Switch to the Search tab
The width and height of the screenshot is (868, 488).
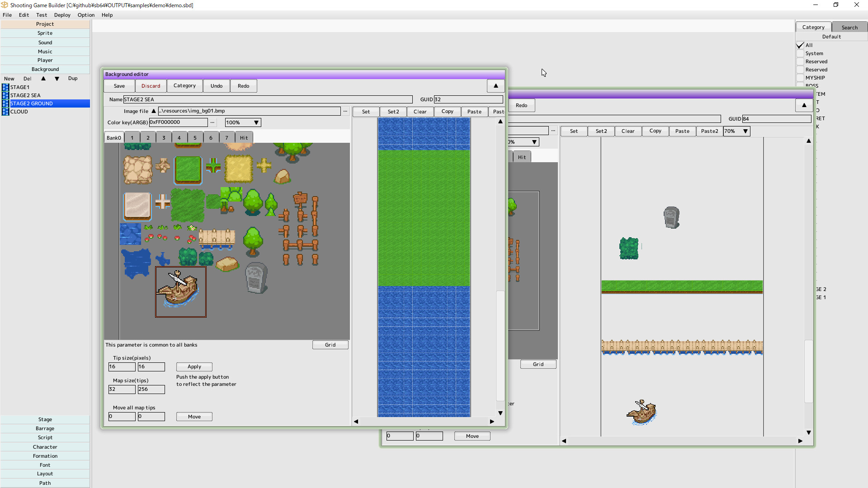click(x=849, y=27)
